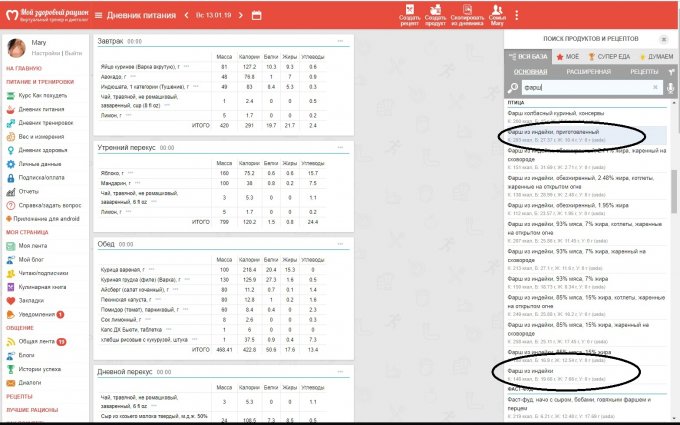
Task: Click the Выйти logout link
Action: 73,52
